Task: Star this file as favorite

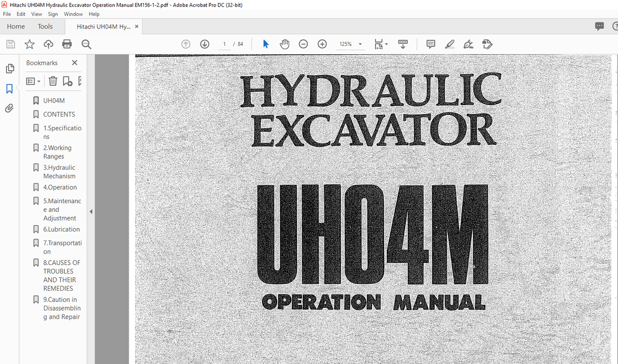Action: tap(29, 44)
